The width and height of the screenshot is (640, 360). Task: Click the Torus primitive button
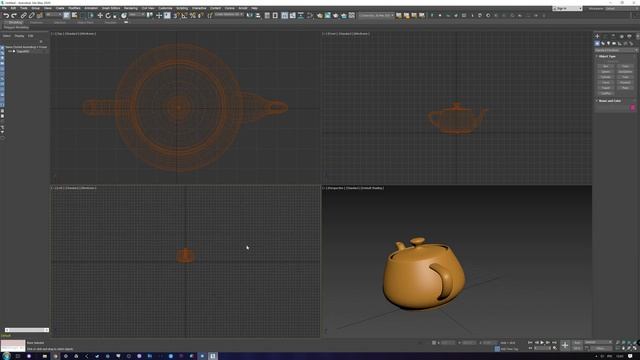[606, 82]
